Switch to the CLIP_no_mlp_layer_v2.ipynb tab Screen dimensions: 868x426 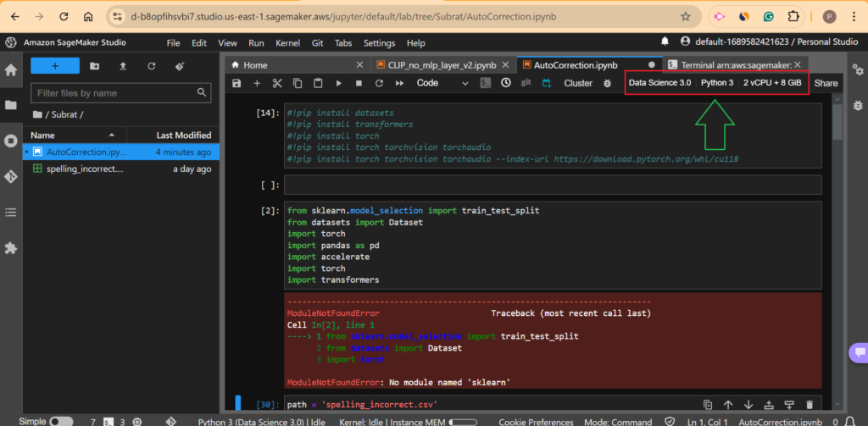[435, 64]
